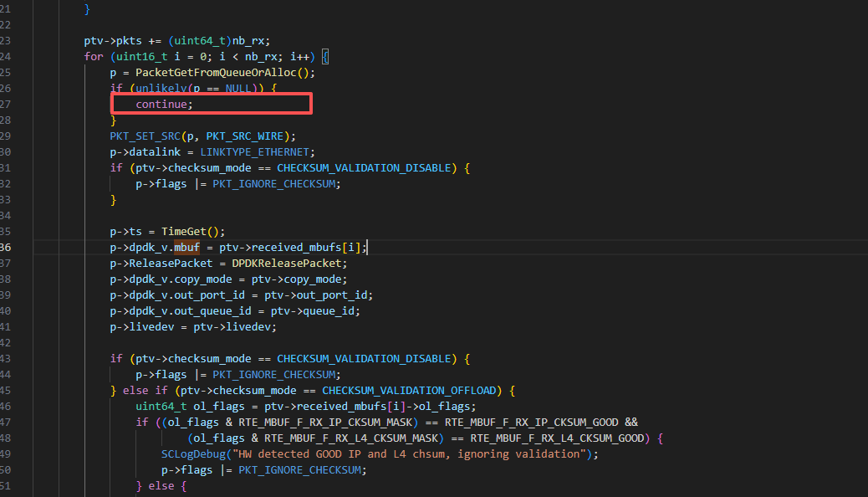868x497 pixels.
Task: Click line number 45 in the gutter
Action: 6,391
